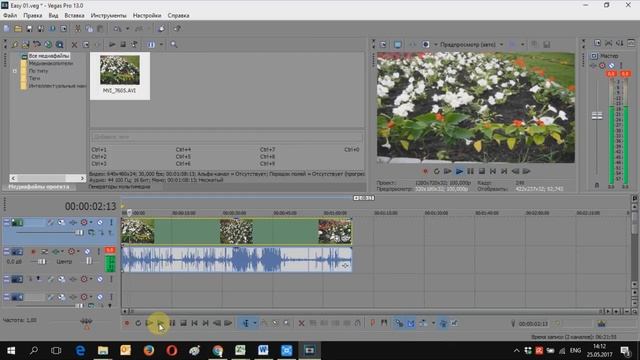Pause playback in the timeline transport bar
Image resolution: width=640 pixels, height=360 pixels.
[x=172, y=323]
